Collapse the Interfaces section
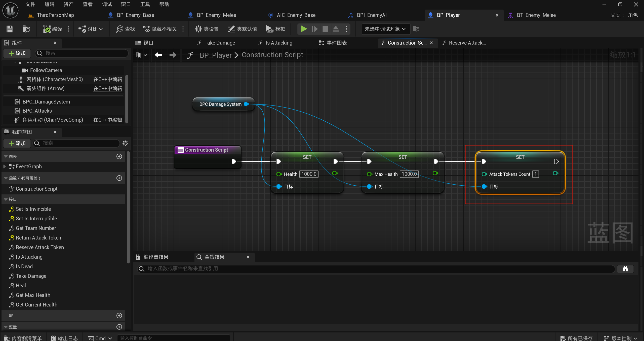The width and height of the screenshot is (644, 341). 6,199
